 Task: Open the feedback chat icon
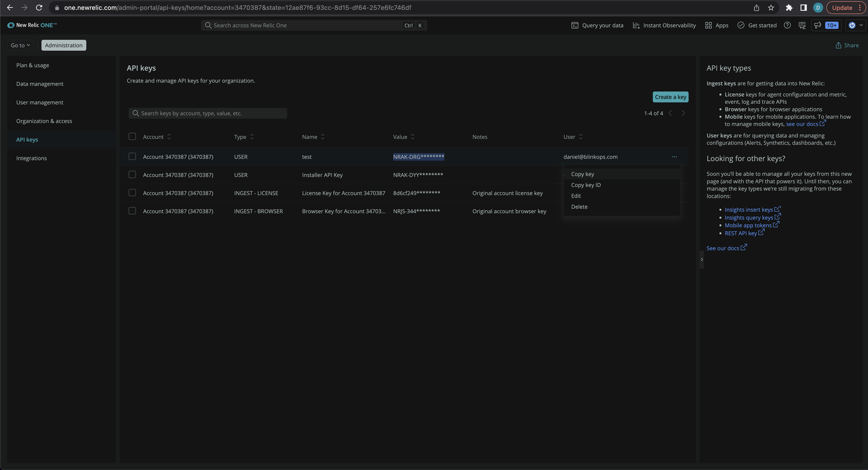802,25
